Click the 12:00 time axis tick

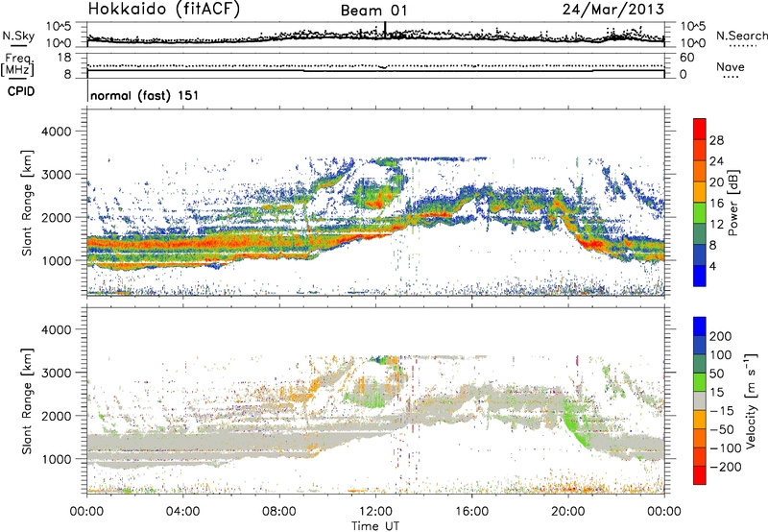375,512
